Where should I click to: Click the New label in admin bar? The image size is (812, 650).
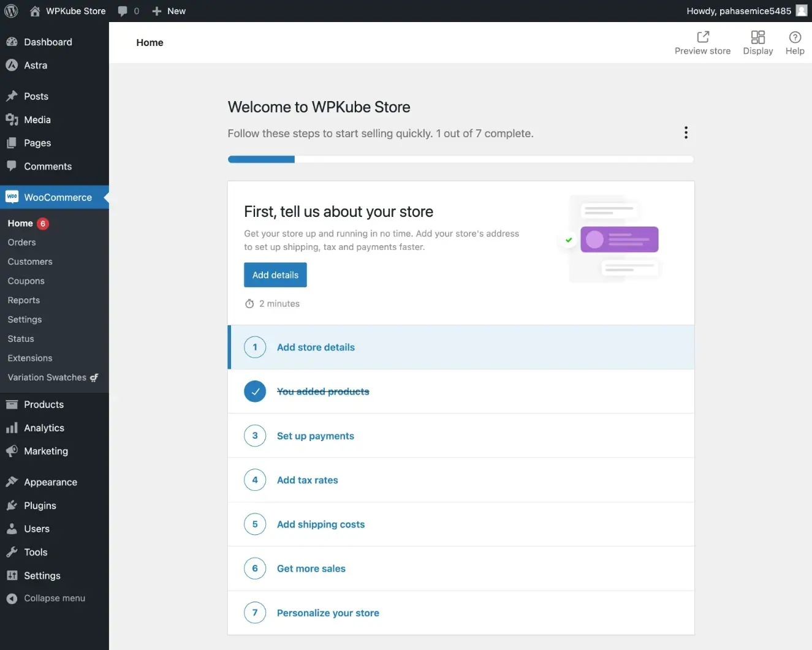[x=176, y=11]
